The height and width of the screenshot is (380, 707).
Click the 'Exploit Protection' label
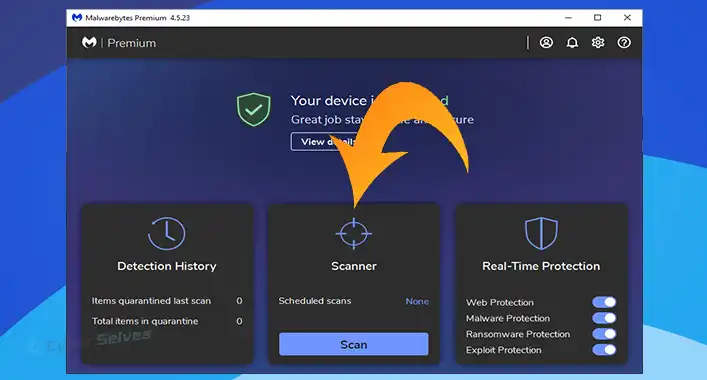(x=504, y=350)
